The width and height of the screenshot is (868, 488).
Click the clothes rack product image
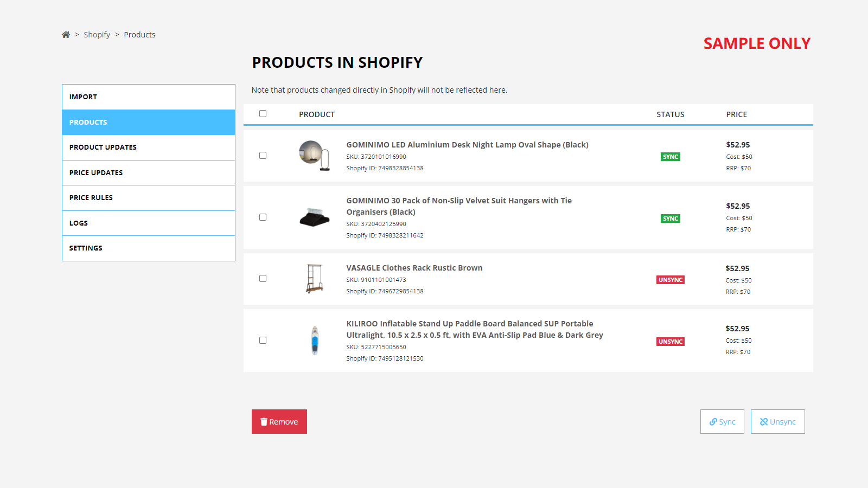pos(314,279)
